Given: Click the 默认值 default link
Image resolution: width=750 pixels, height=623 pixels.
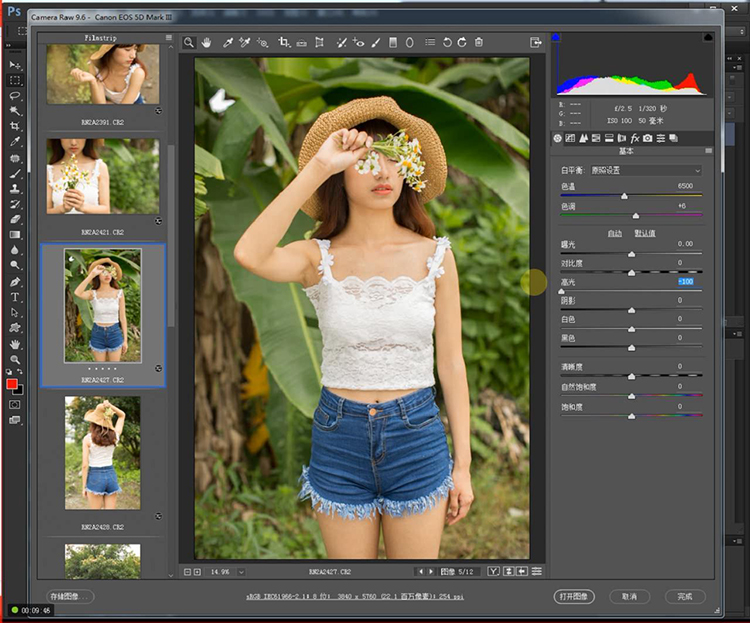Looking at the screenshot, I should click(x=645, y=234).
